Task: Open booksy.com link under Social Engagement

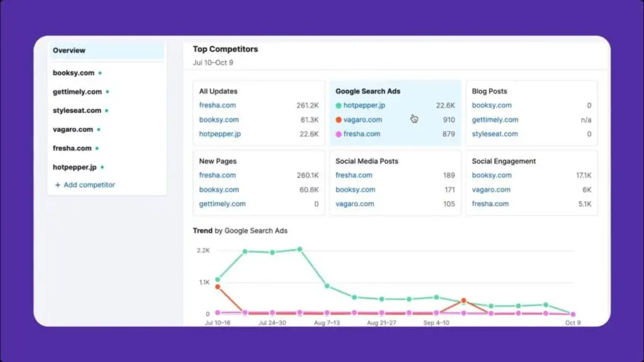Action: pyautogui.click(x=492, y=175)
